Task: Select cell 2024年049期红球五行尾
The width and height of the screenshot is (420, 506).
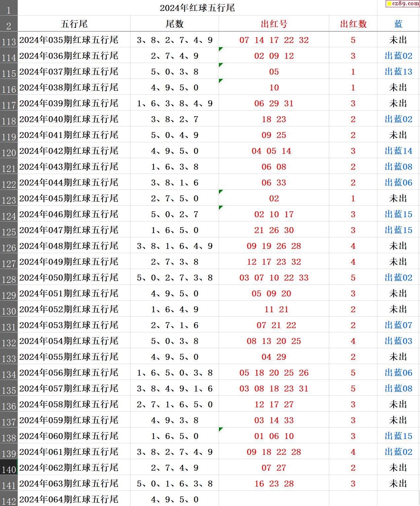Action: coord(74,262)
